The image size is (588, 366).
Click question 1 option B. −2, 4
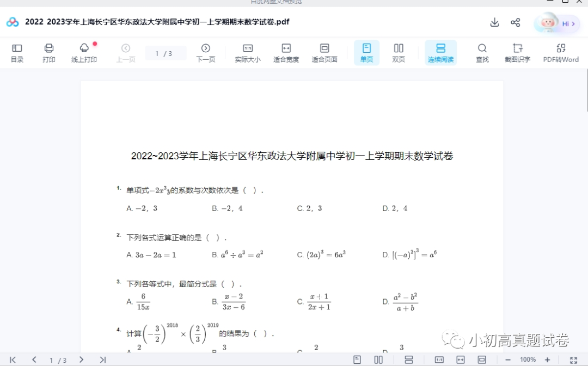227,208
